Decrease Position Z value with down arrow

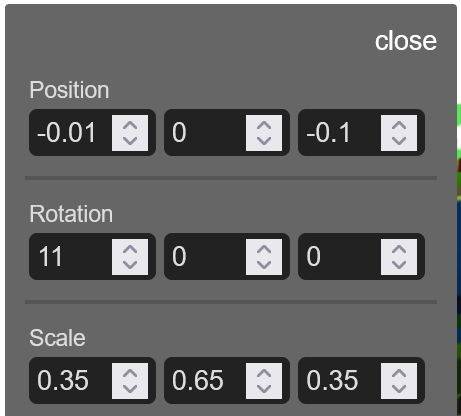pyautogui.click(x=399, y=141)
